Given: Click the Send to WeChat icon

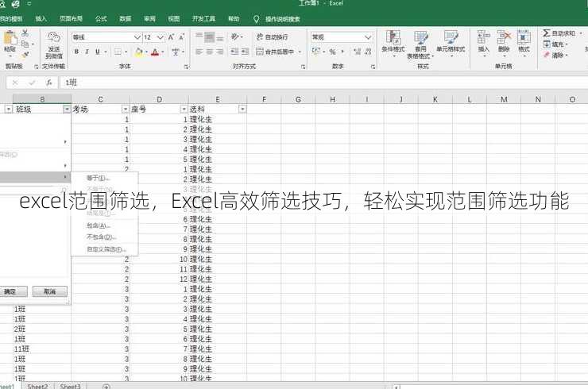Looking at the screenshot, I should click(54, 37).
